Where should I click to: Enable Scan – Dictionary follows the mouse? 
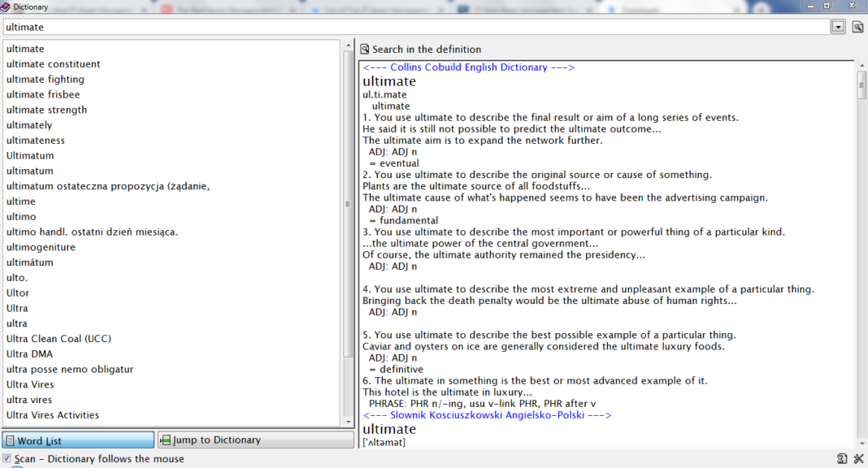coord(7,458)
